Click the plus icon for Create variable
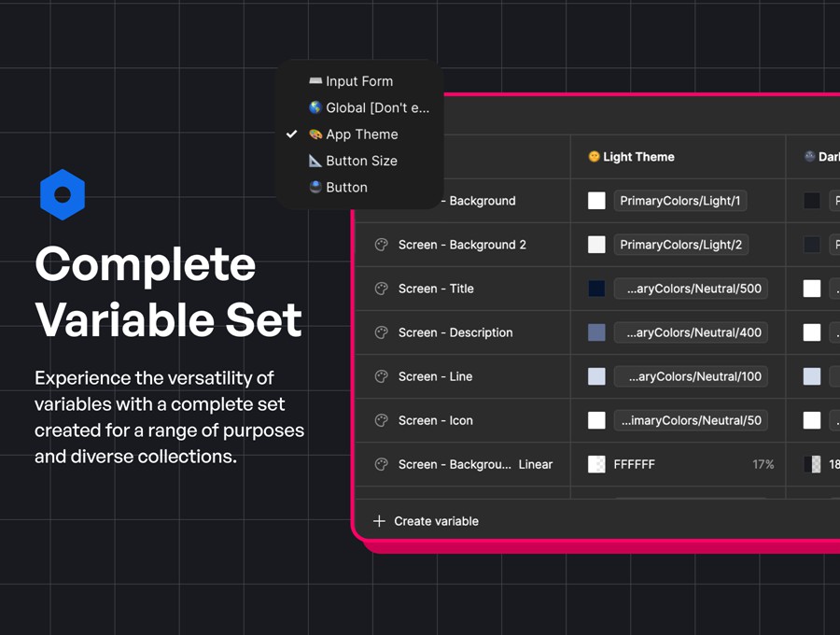This screenshot has height=635, width=840. click(x=379, y=521)
